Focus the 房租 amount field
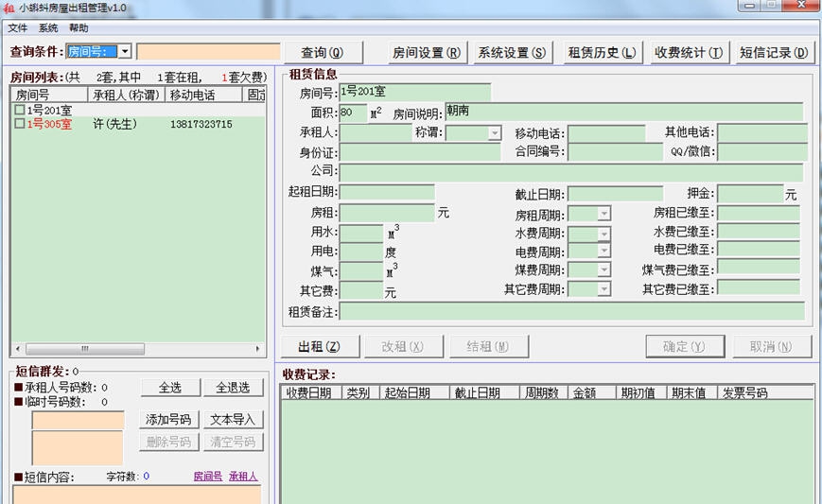The width and height of the screenshot is (822, 504). (x=387, y=213)
